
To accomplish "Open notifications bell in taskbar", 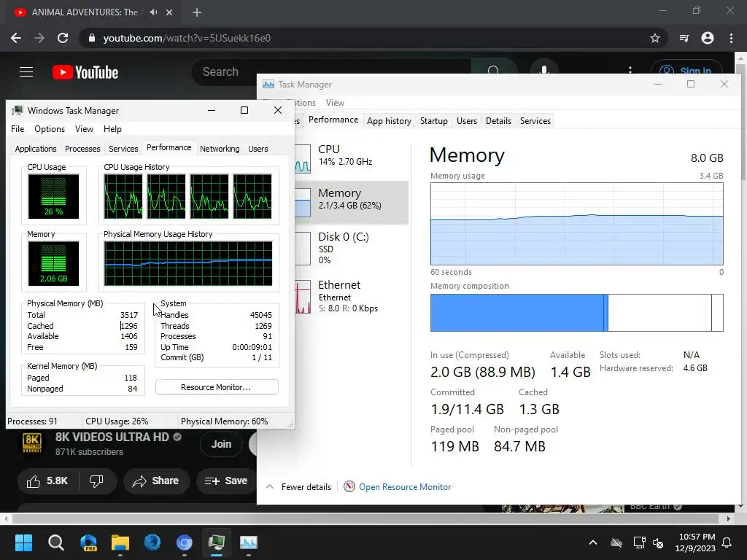I will 727,542.
